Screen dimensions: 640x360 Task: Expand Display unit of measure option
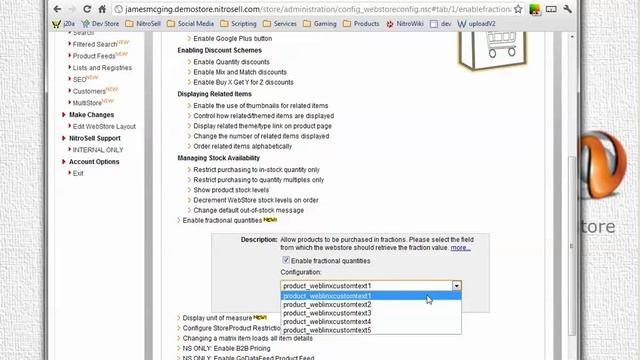click(217, 318)
